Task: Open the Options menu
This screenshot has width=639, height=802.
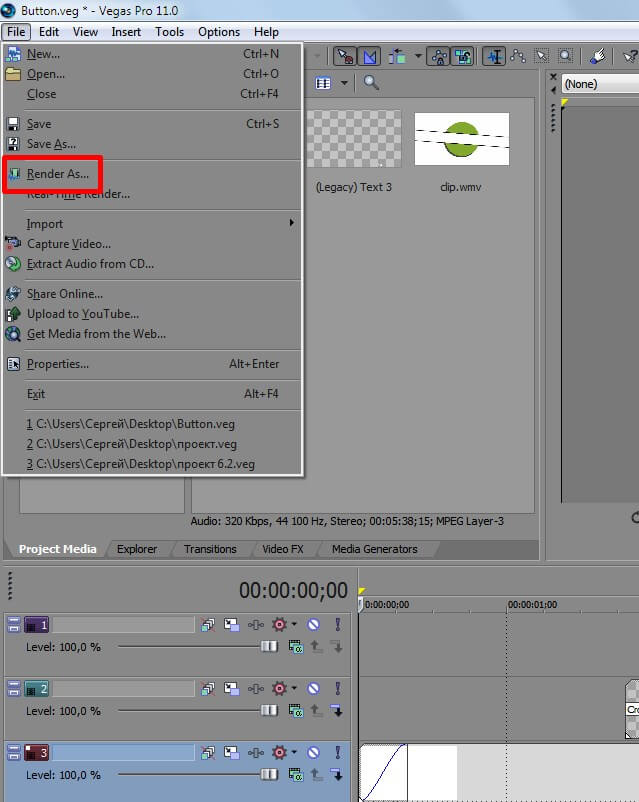Action: pyautogui.click(x=219, y=32)
